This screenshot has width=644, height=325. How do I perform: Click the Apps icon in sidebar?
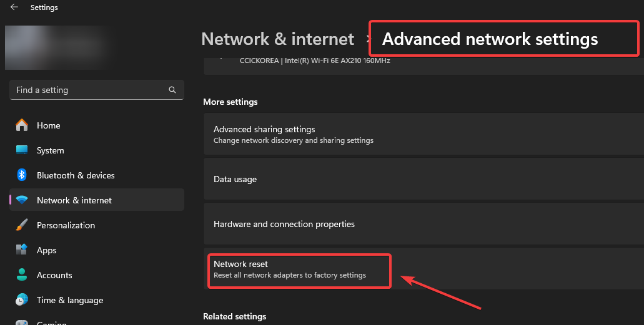(x=22, y=250)
